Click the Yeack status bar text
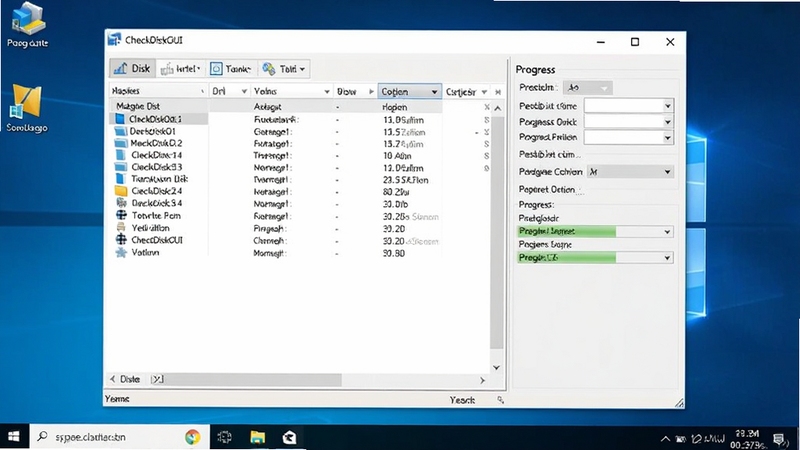800x450 pixels. 462,400
